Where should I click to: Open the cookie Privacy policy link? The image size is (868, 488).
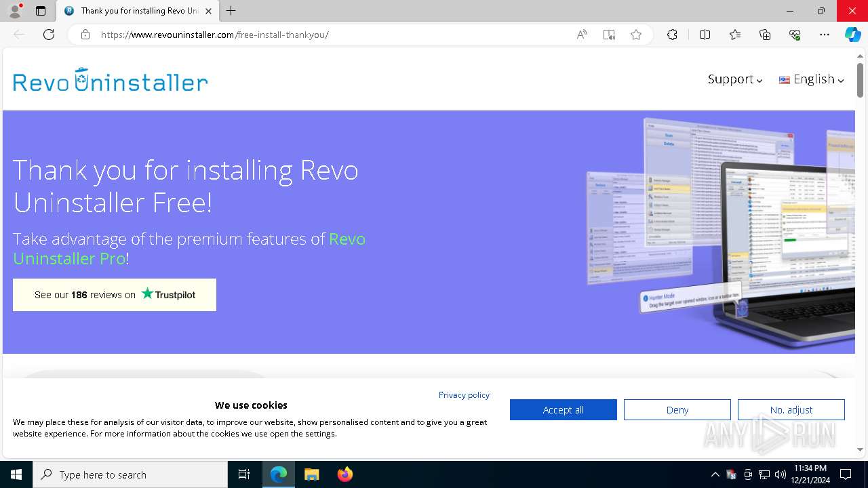pyautogui.click(x=464, y=394)
